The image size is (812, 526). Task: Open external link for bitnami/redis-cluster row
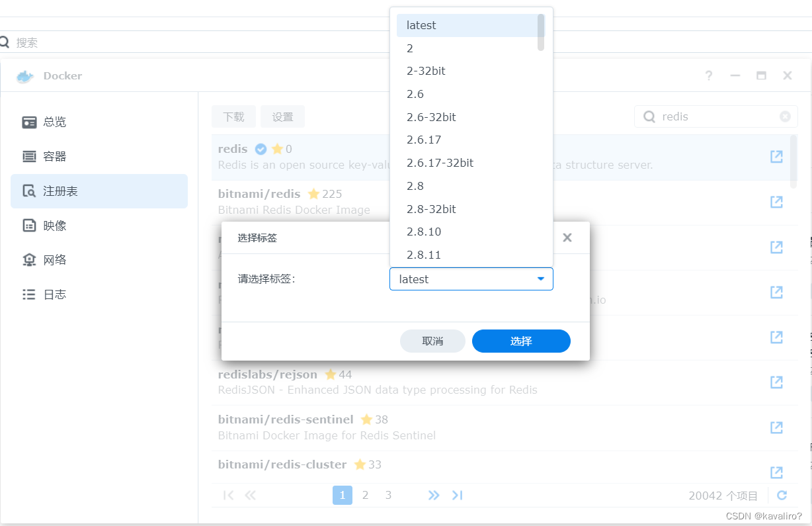tap(776, 472)
